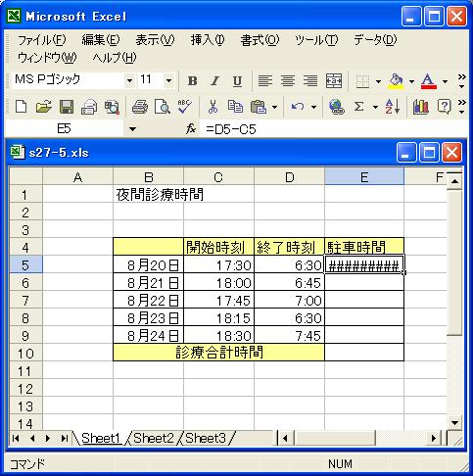The height and width of the screenshot is (476, 473).
Task: Click the Save floppy disk icon
Action: pos(67,107)
